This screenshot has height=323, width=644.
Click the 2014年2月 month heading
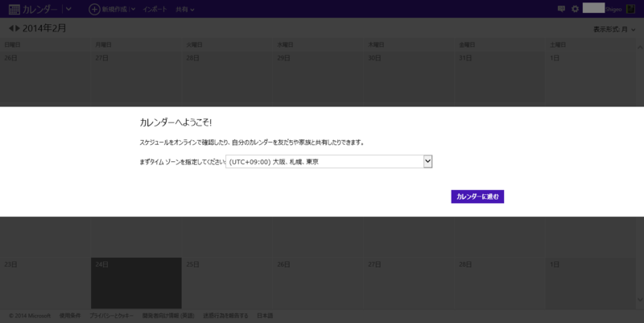click(x=44, y=28)
